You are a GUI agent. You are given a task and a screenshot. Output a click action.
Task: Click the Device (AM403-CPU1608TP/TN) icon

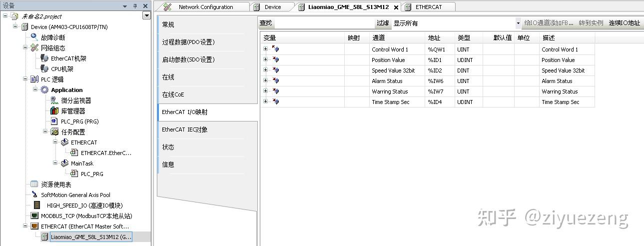pos(25,27)
